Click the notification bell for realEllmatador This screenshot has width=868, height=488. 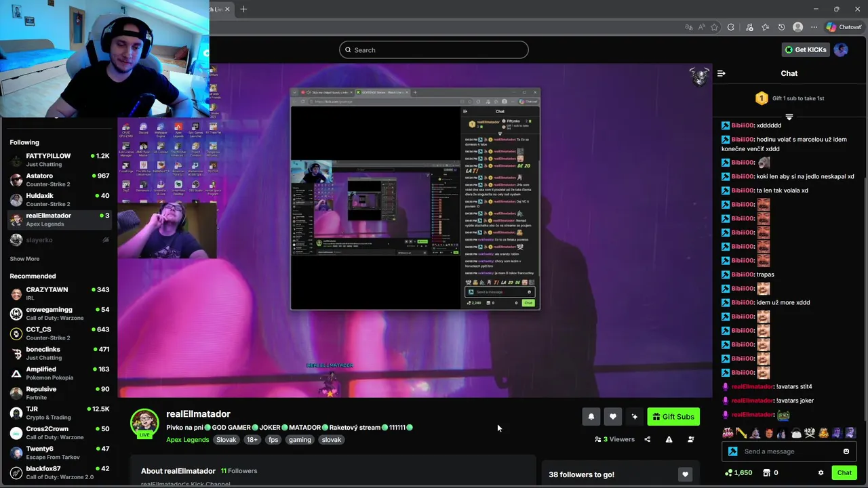point(591,417)
